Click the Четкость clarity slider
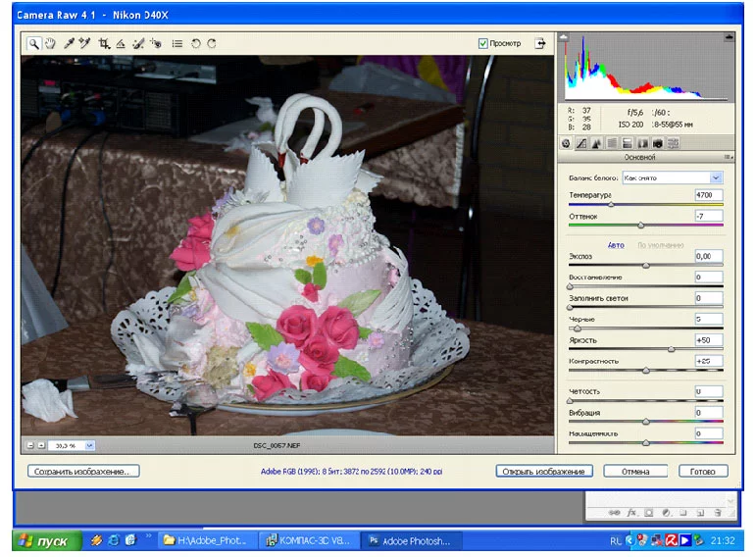756x557 pixels. [645, 401]
